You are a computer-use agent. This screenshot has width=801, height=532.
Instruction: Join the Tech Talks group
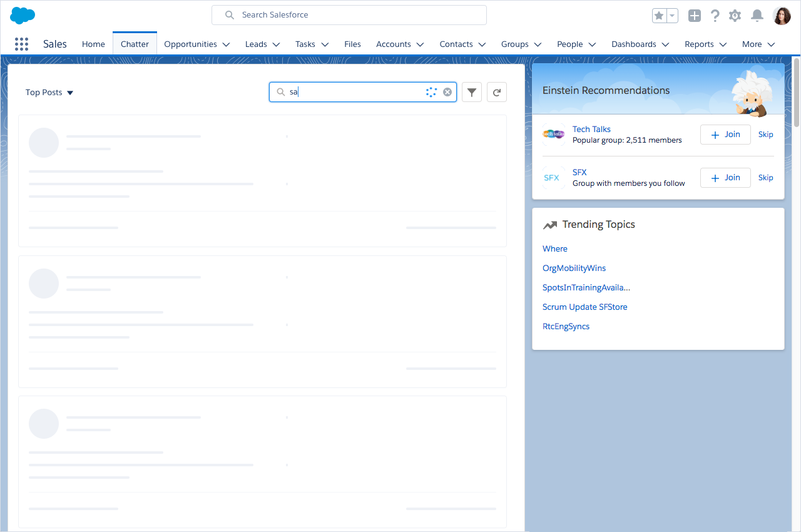tap(725, 135)
